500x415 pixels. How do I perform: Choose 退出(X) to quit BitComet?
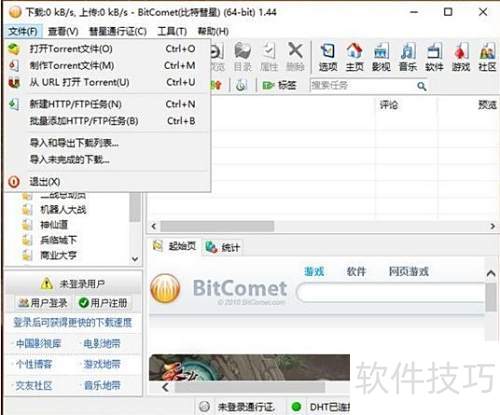pyautogui.click(x=107, y=182)
